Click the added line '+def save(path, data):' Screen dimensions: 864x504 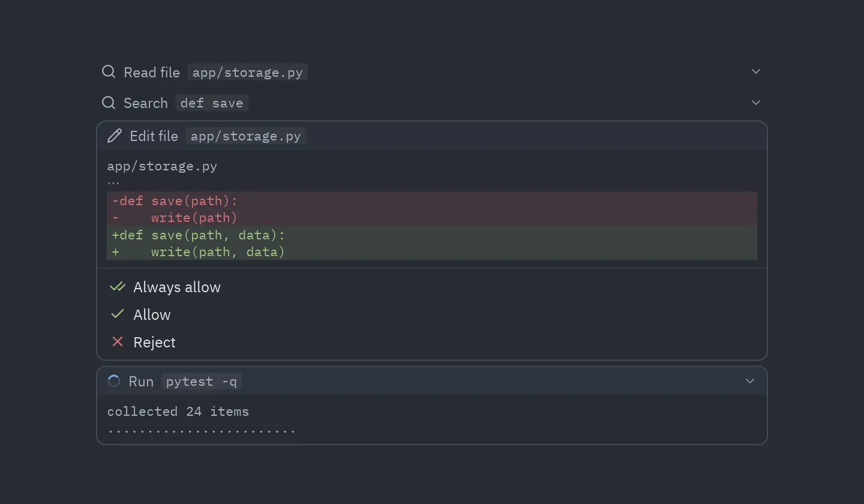tap(432, 235)
